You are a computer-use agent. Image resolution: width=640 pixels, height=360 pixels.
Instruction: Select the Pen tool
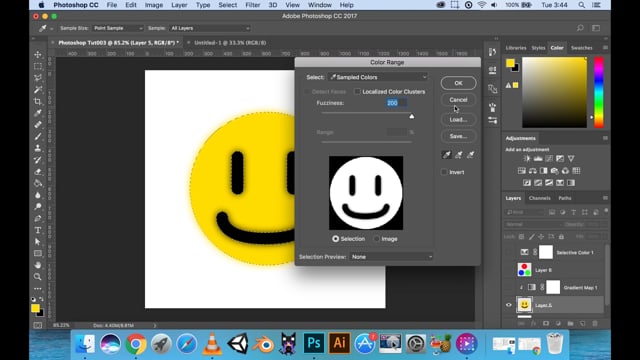click(x=38, y=218)
